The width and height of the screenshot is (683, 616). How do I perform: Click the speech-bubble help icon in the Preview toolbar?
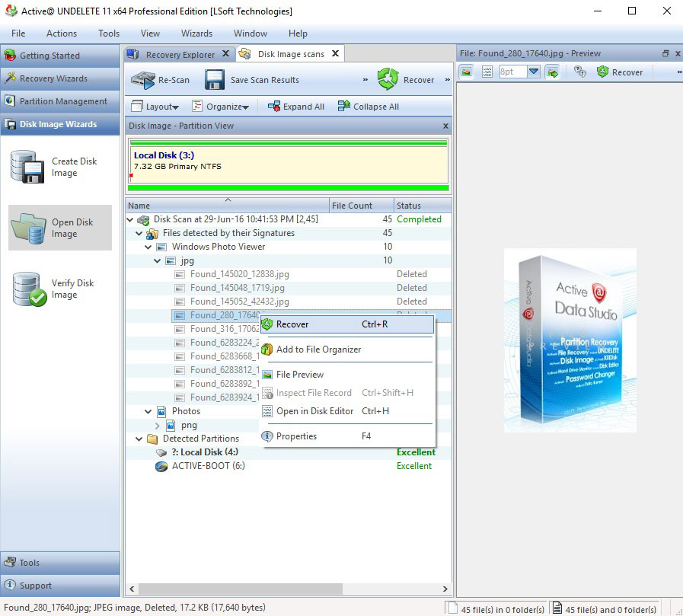(579, 72)
